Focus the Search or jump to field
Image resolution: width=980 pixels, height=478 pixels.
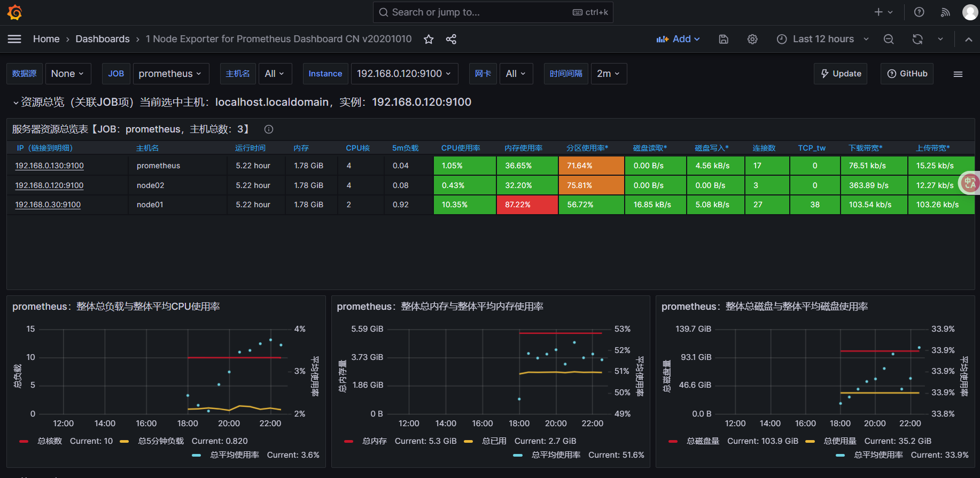pos(493,12)
